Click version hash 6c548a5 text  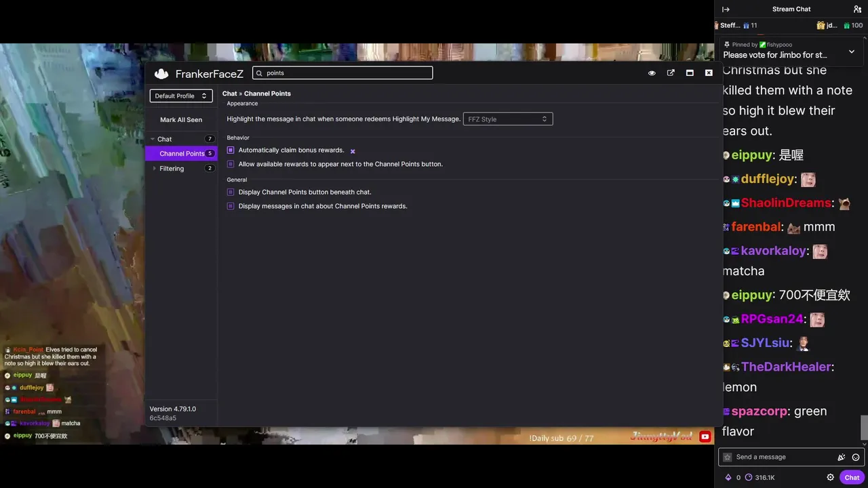[163, 419]
